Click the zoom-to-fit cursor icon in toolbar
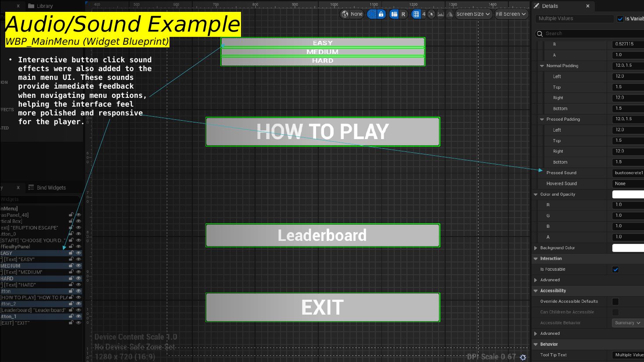The height and width of the screenshot is (362, 644). pos(432,14)
